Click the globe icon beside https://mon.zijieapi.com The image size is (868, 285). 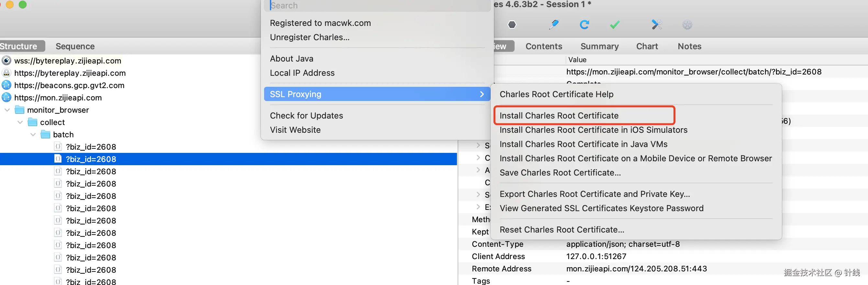[x=6, y=97]
